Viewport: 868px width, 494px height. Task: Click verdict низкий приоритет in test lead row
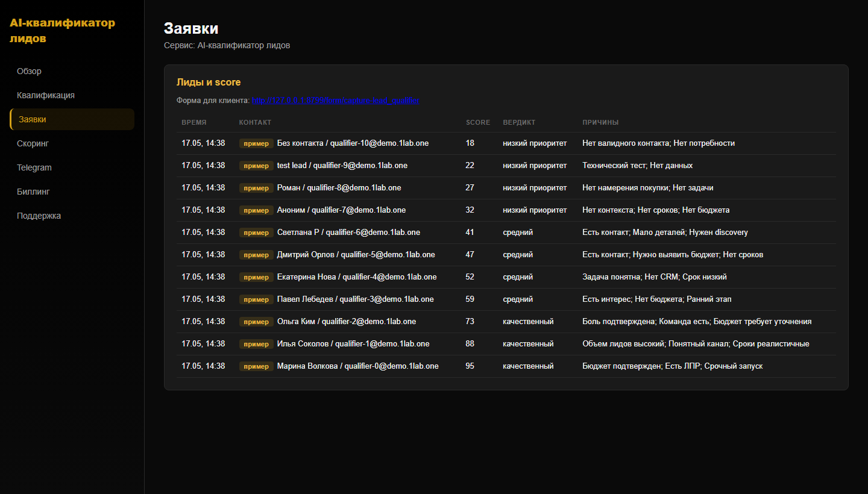coord(535,166)
